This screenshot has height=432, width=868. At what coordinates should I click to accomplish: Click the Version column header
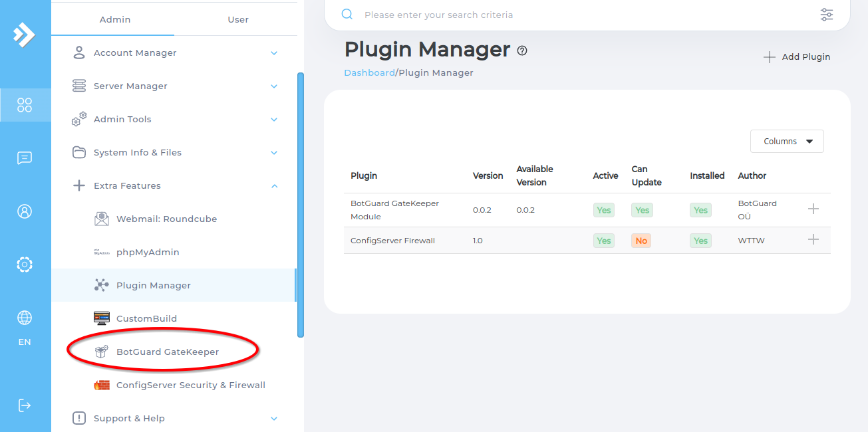click(x=488, y=175)
